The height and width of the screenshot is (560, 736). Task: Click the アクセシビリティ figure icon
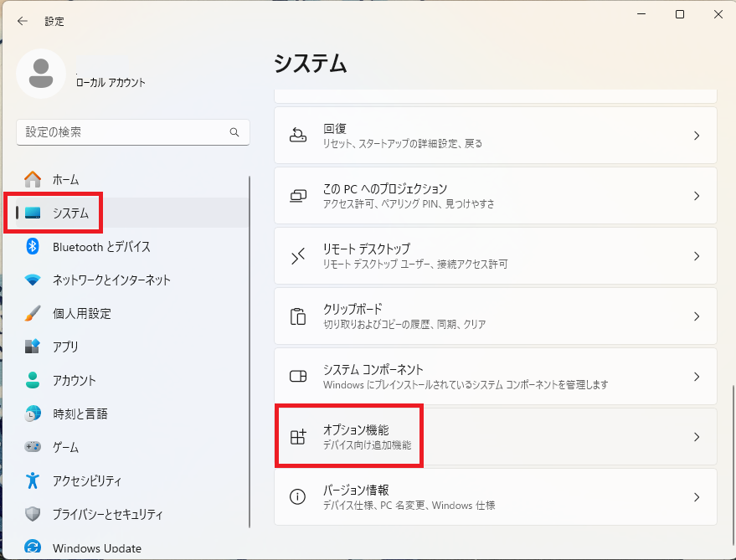[33, 480]
